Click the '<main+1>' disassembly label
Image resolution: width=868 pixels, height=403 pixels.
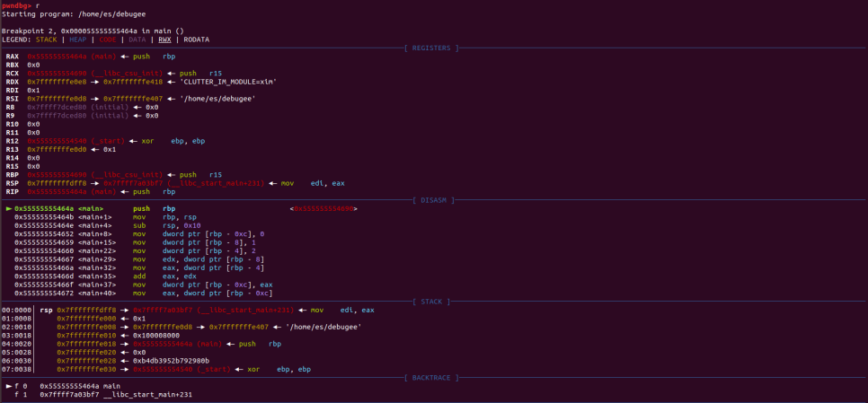(94, 217)
